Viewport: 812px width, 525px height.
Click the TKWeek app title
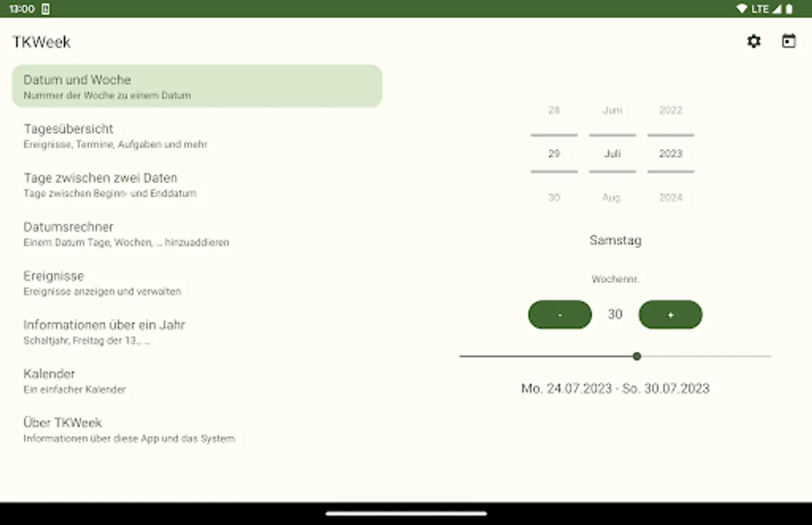[x=41, y=42]
